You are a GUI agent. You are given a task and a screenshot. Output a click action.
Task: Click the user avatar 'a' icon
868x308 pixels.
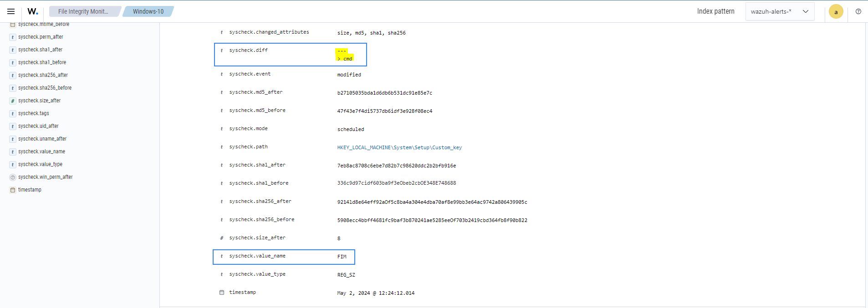coord(836,12)
